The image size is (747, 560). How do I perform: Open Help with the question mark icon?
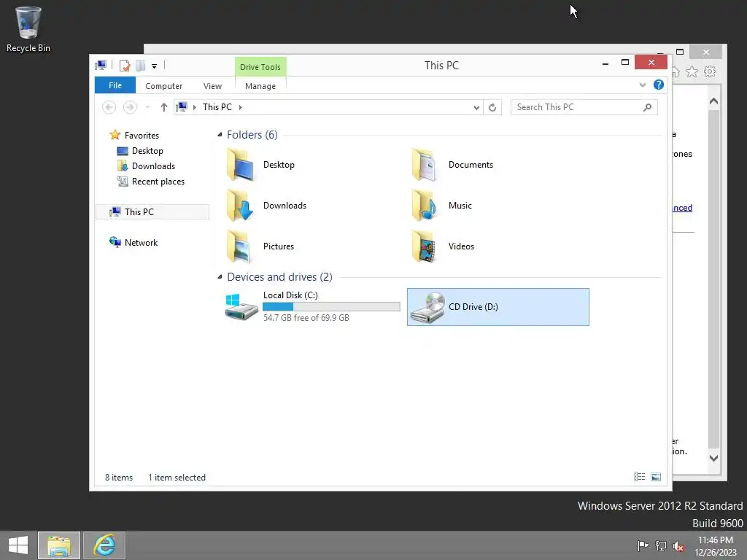point(659,85)
